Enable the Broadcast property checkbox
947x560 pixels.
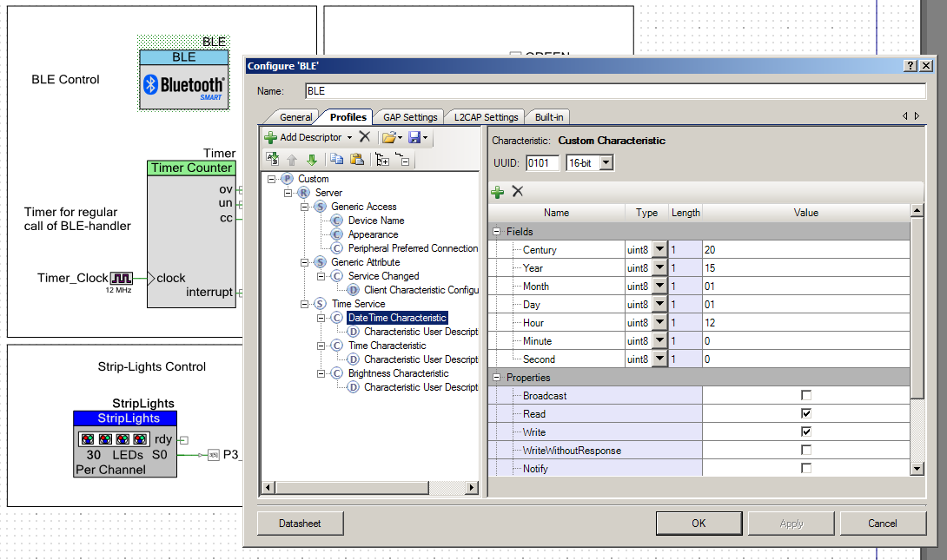click(805, 395)
